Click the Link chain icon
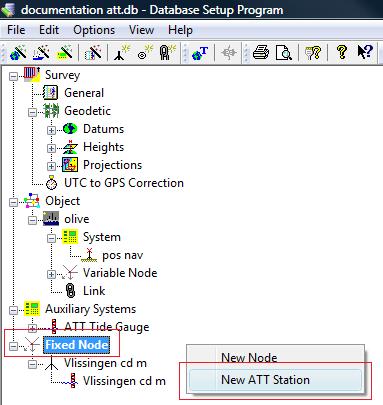Viewport: 383px width, 405px height. coord(70,291)
